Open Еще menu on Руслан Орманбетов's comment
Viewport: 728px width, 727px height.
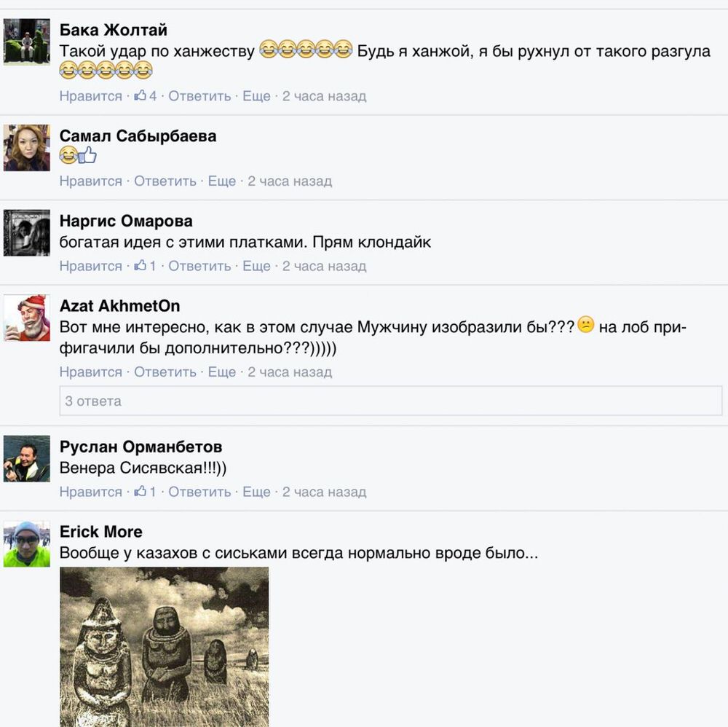coord(256,492)
